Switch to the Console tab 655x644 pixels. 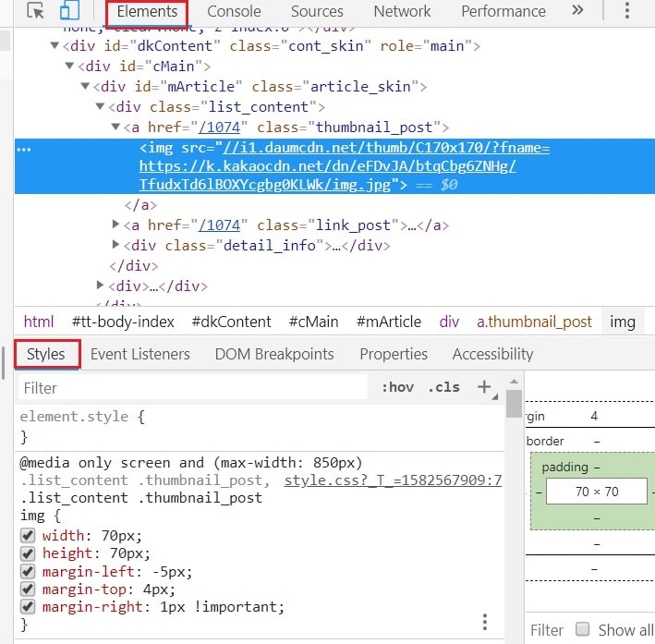[234, 11]
